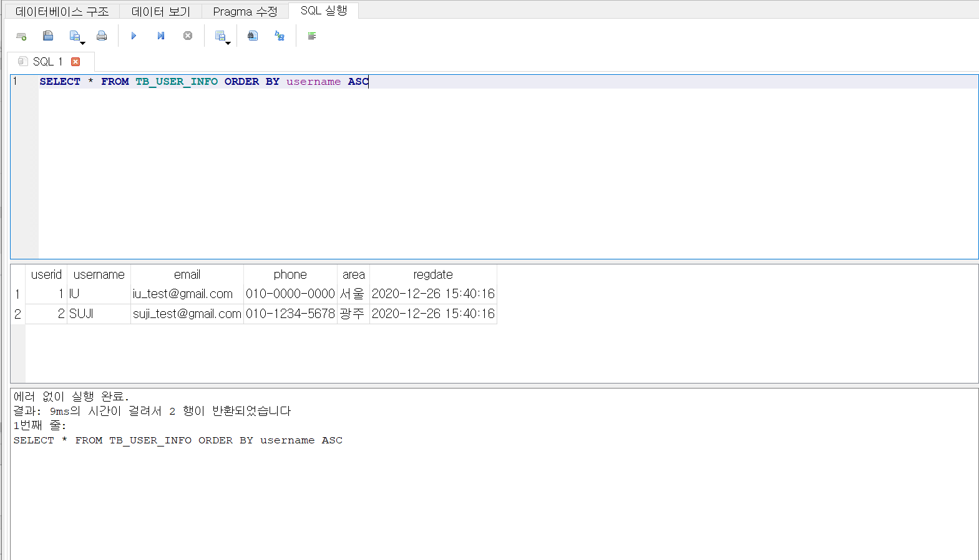The width and height of the screenshot is (979, 560).
Task: Select the suji_test@gmail.com email cell
Action: [x=187, y=314]
